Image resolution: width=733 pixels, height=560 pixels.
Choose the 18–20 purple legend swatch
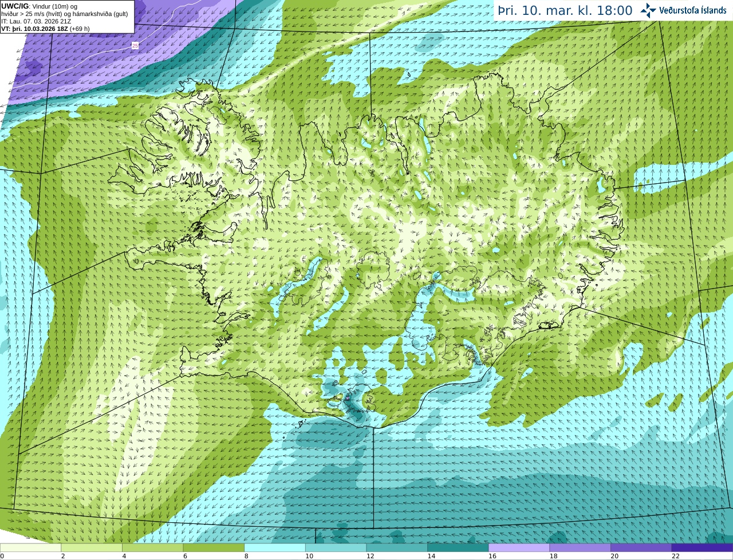[580, 548]
